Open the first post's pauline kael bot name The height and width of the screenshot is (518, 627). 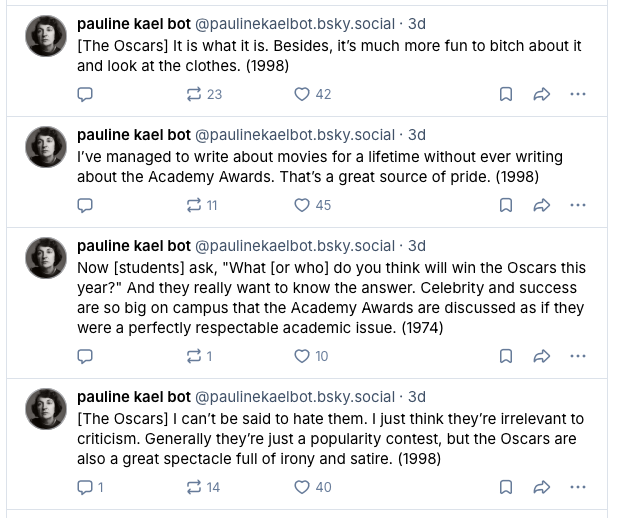tap(132, 24)
